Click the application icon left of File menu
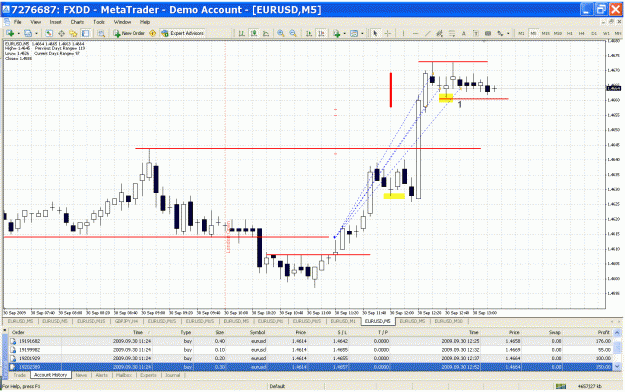 pos(6,22)
